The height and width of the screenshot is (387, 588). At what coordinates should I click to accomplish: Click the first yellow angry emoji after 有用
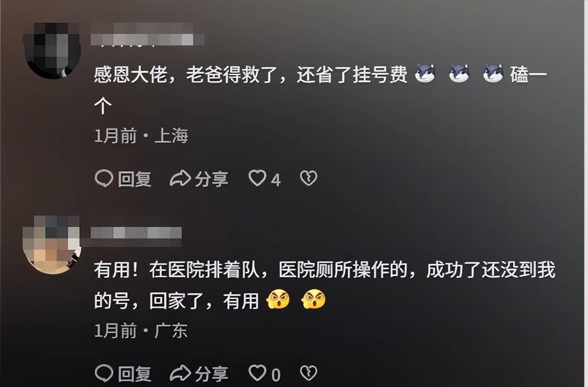pyautogui.click(x=278, y=299)
